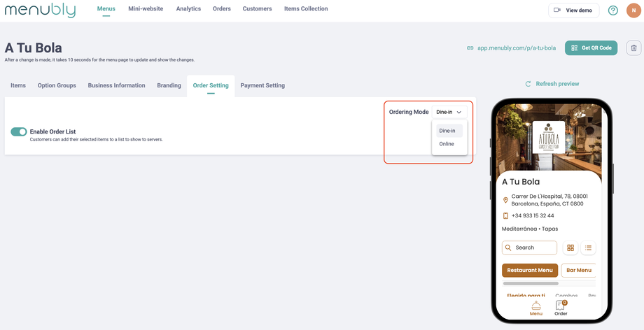The width and height of the screenshot is (644, 330).
Task: Choose Online from ordering mode list
Action: [447, 144]
